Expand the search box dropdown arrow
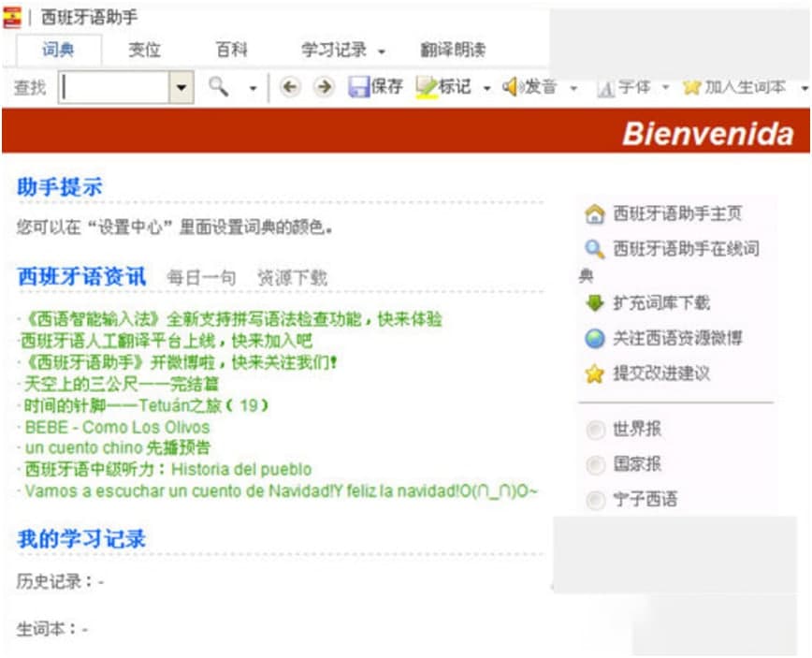 181,88
